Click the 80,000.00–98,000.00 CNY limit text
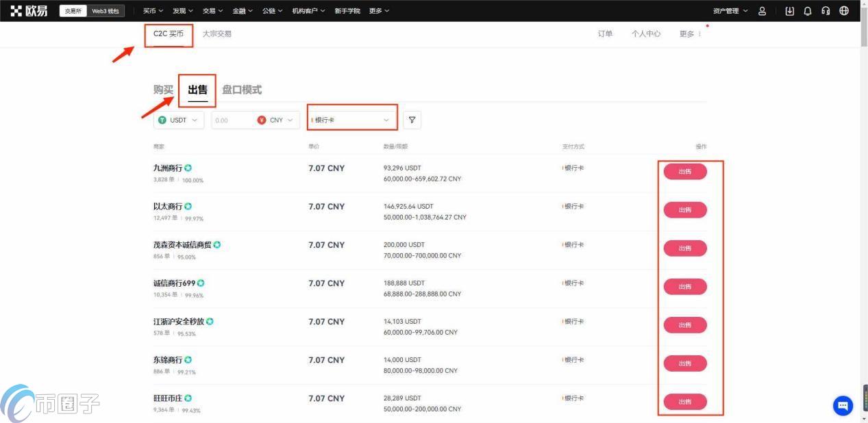868x423 pixels. coord(421,370)
